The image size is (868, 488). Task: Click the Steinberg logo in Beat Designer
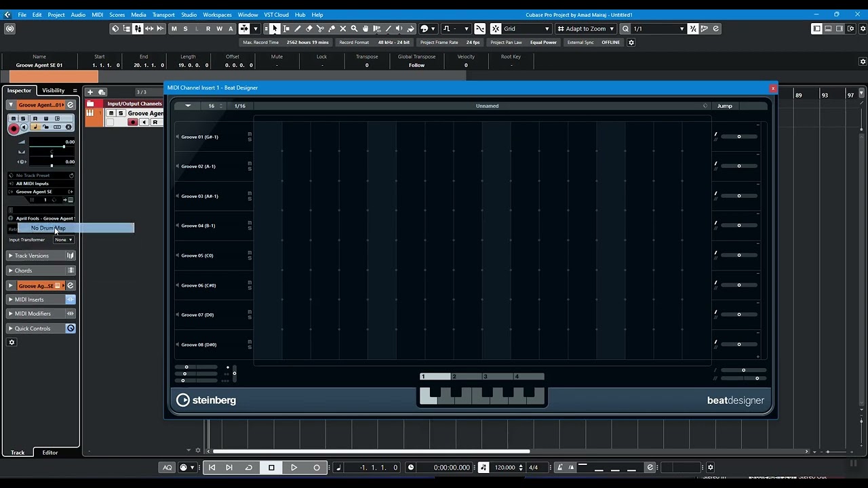tap(206, 401)
